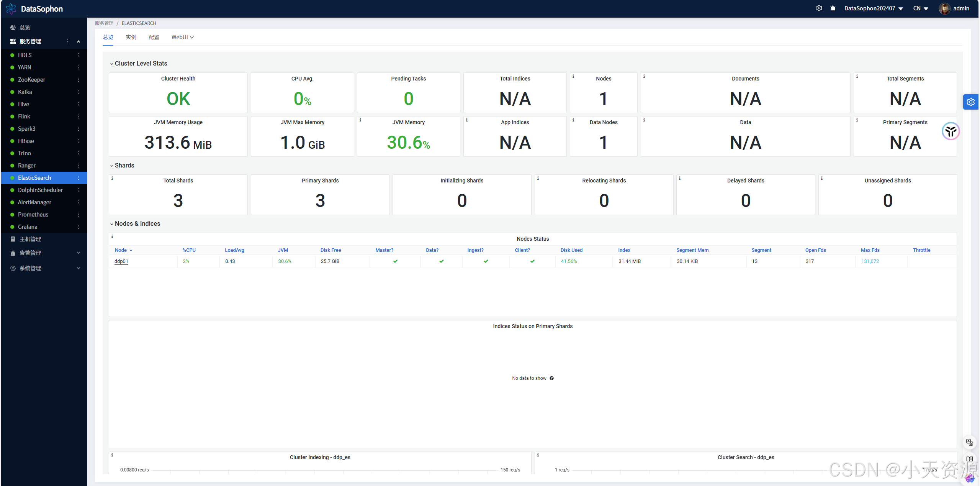Viewport: 980px width, 486px height.
Task: Open Grafana service options menu dots
Action: 79,227
